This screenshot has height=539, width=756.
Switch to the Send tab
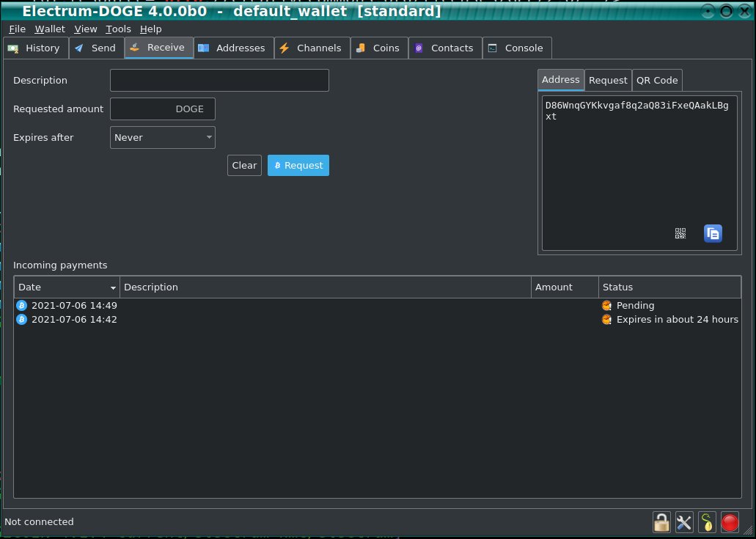point(97,48)
